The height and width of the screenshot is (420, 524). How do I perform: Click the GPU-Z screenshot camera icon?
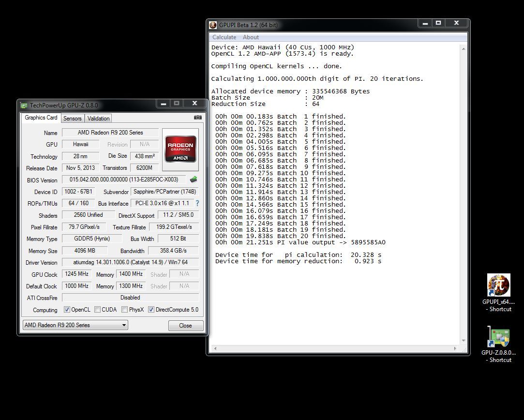pos(198,118)
